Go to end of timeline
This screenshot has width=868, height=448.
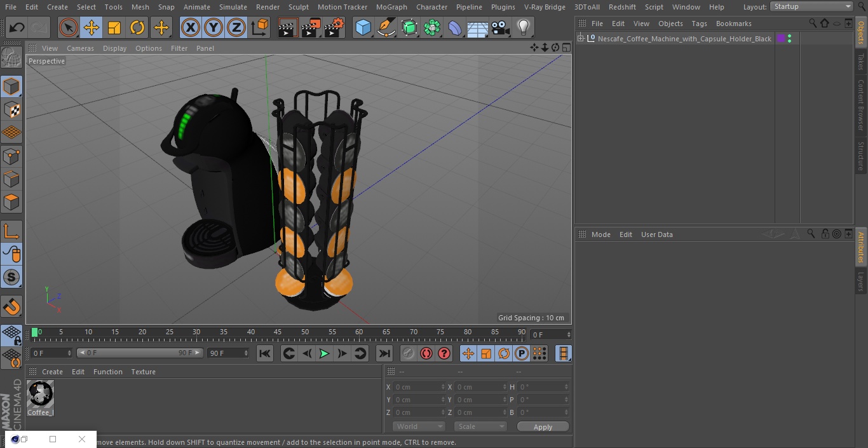click(x=384, y=353)
